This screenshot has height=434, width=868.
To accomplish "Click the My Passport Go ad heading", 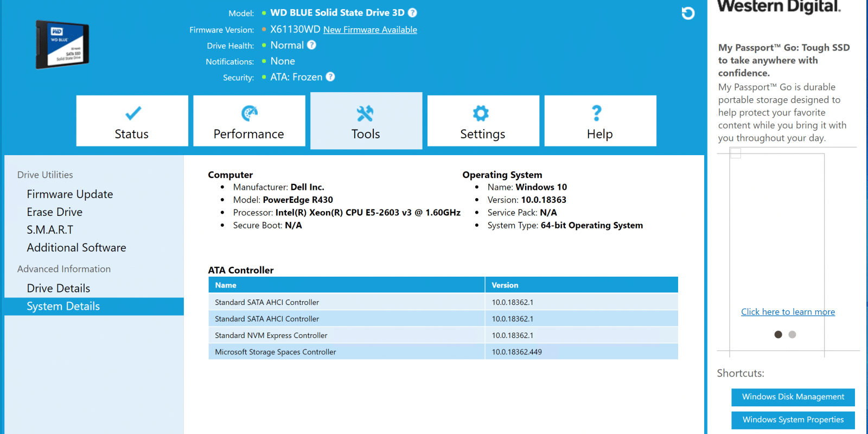I will click(784, 60).
